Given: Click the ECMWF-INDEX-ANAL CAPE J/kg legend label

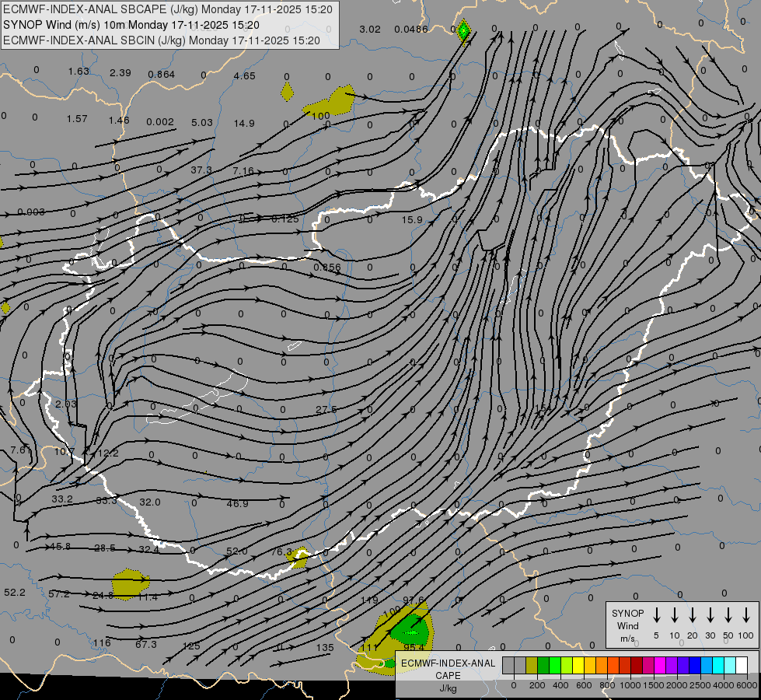Looking at the screenshot, I should 448,675.
